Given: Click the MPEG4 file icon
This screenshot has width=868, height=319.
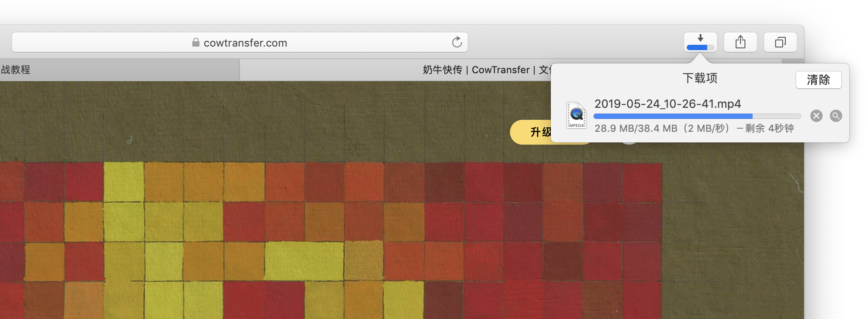Looking at the screenshot, I should pyautogui.click(x=577, y=115).
